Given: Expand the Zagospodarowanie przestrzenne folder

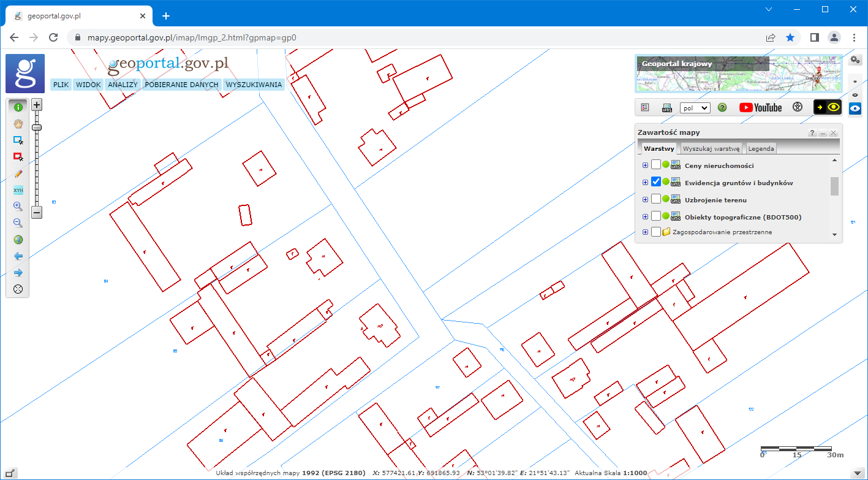Looking at the screenshot, I should [645, 232].
